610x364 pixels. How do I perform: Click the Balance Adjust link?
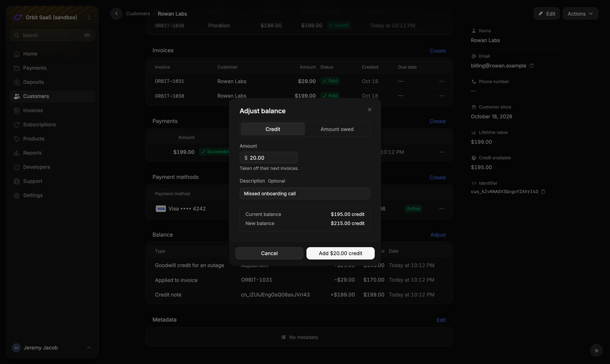click(x=438, y=235)
